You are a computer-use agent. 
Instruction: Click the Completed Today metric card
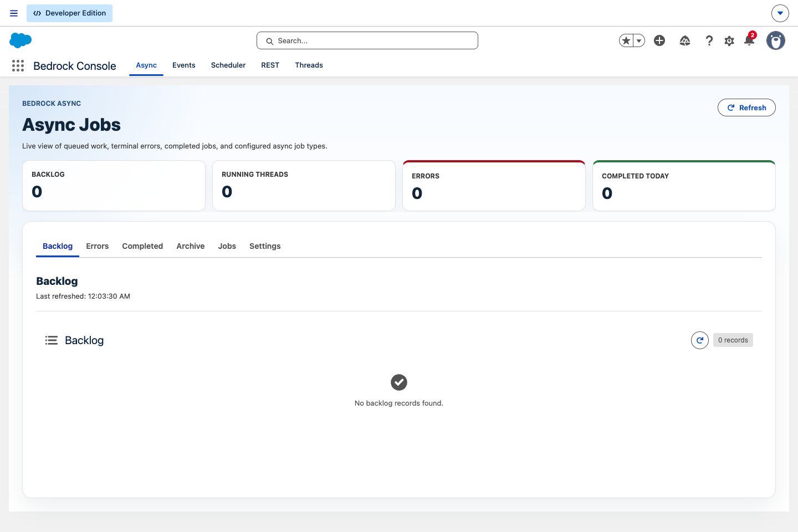[684, 186]
